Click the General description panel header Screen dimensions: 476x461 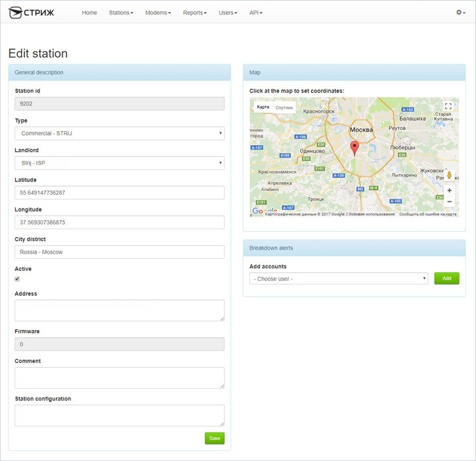(119, 72)
